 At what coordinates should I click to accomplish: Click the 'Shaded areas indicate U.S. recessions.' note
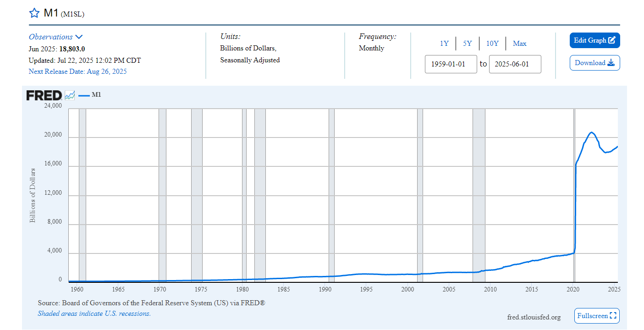[x=94, y=313]
